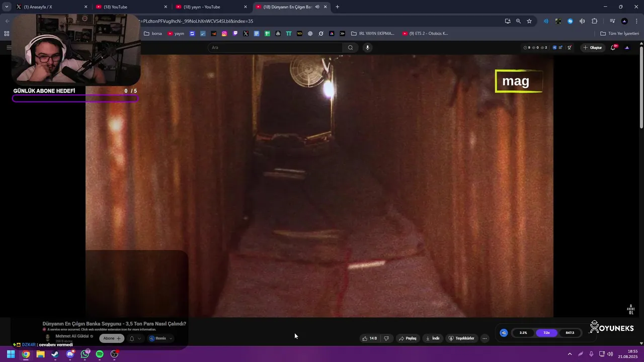Open the more bookmarks chevron
Viewport: 644px width, 362px height.
click(x=342, y=34)
